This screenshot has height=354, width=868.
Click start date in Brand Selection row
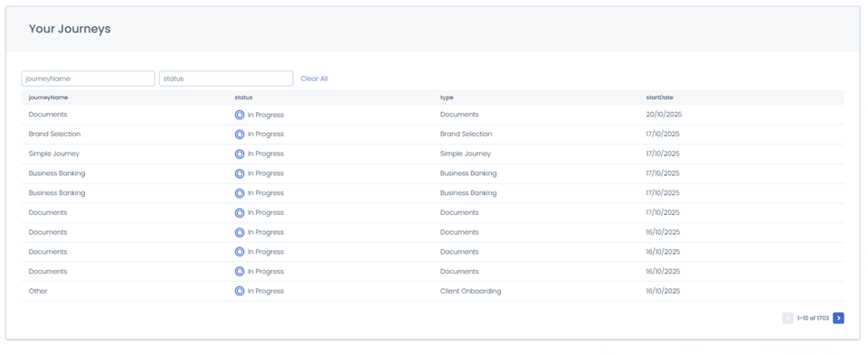click(663, 134)
